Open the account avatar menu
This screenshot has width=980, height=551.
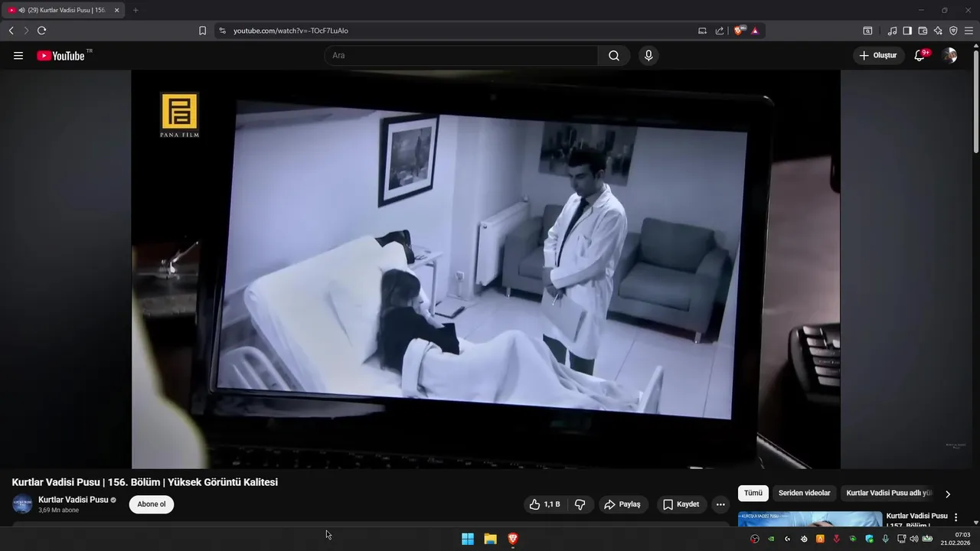click(x=949, y=55)
